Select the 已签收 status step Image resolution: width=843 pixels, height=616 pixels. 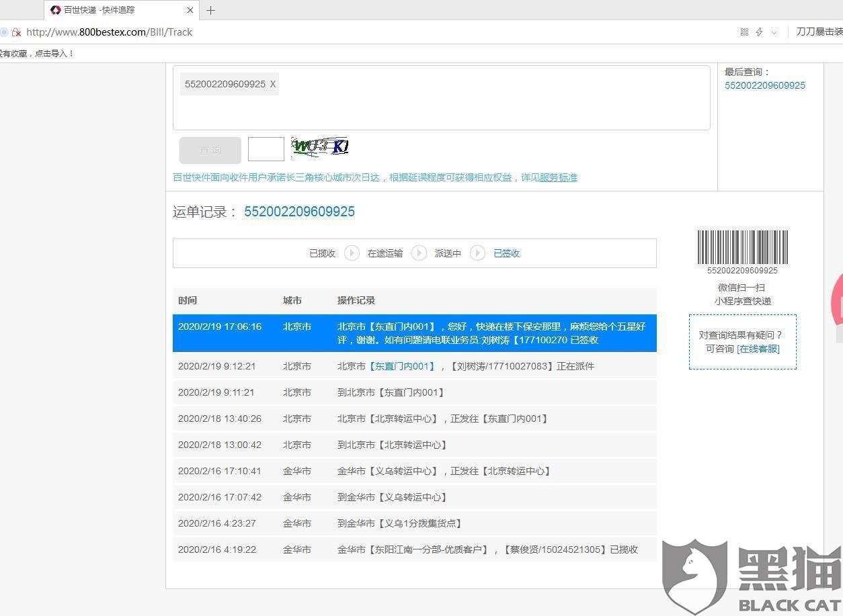coord(507,253)
